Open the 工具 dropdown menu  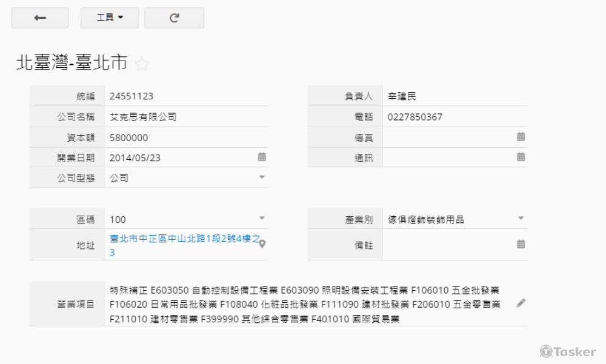pyautogui.click(x=110, y=18)
